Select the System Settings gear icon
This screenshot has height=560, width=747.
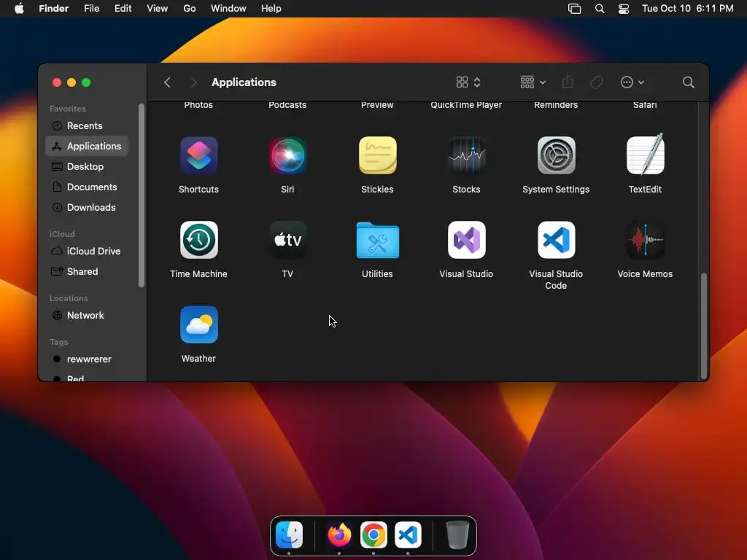click(556, 155)
